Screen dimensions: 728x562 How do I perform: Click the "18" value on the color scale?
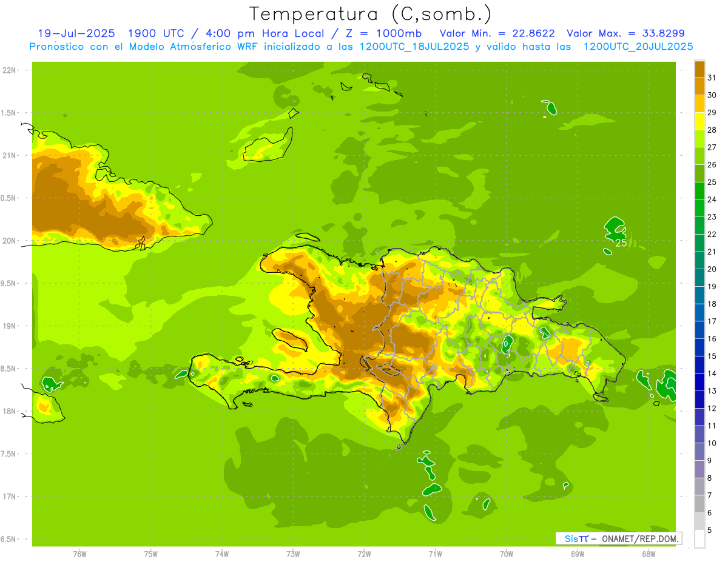coord(712,304)
